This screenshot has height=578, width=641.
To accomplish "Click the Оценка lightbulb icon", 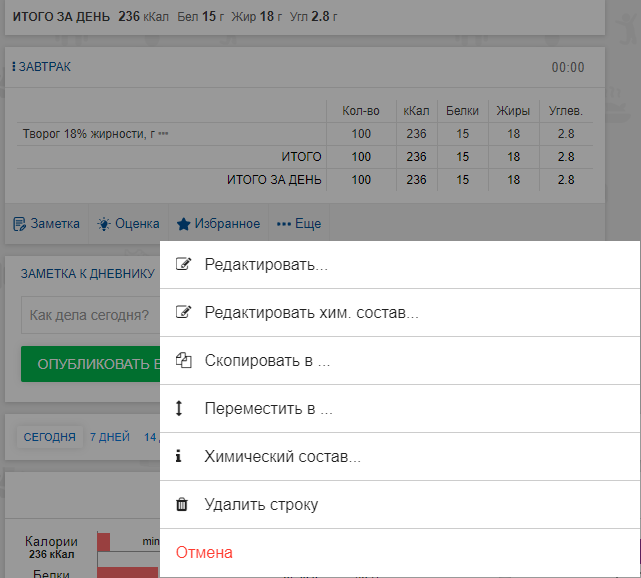I will [x=103, y=224].
